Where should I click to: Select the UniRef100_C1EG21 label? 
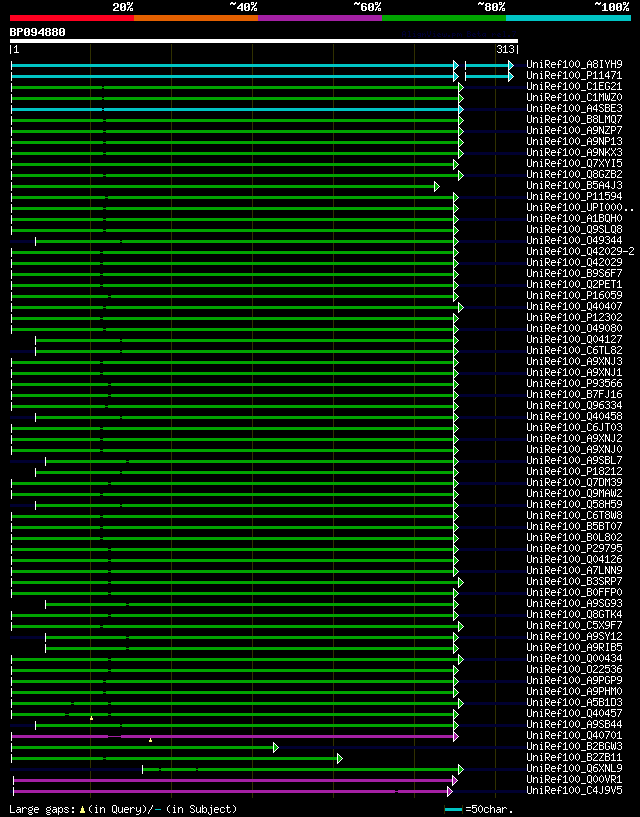(x=574, y=86)
